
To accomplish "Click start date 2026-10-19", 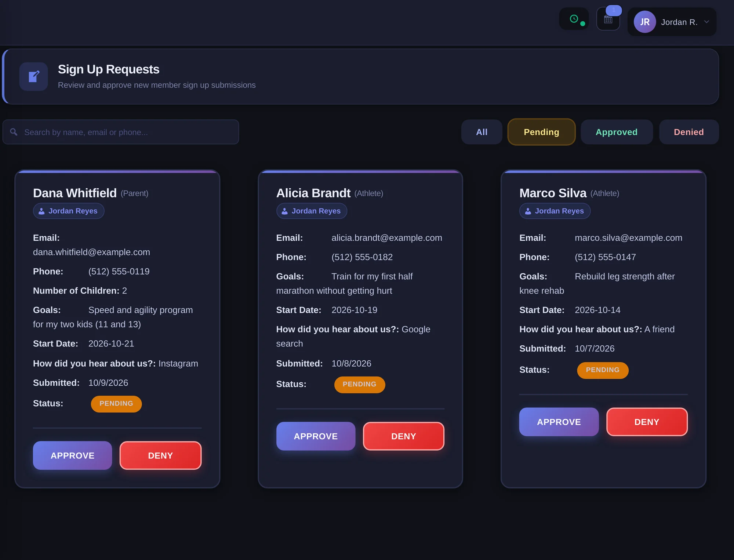I will pyautogui.click(x=354, y=310).
